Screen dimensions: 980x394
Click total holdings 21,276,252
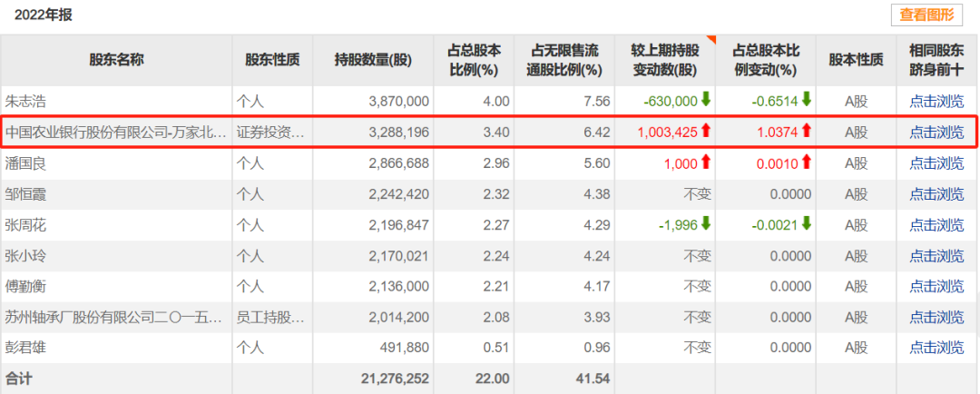click(x=395, y=379)
